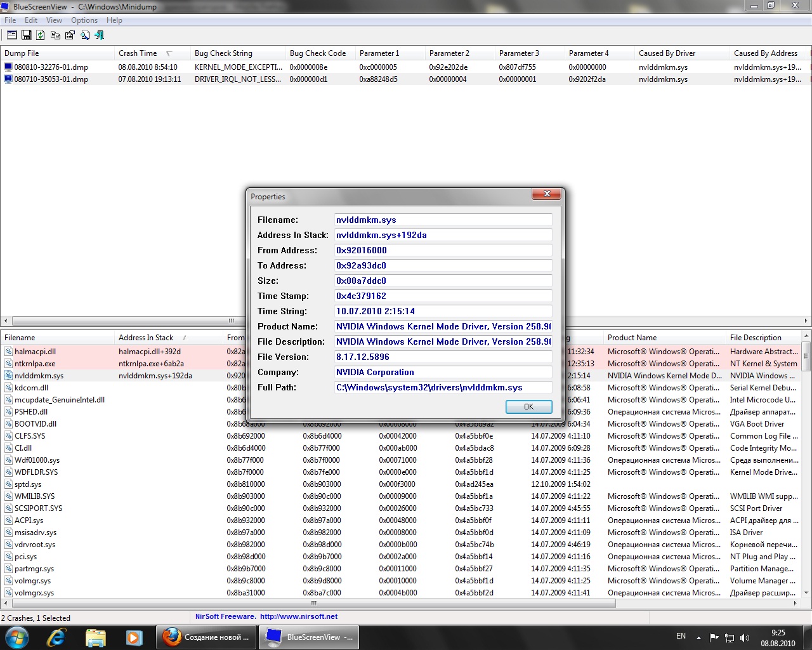Select the partmgr.sys row
812x650 pixels.
coord(401,569)
